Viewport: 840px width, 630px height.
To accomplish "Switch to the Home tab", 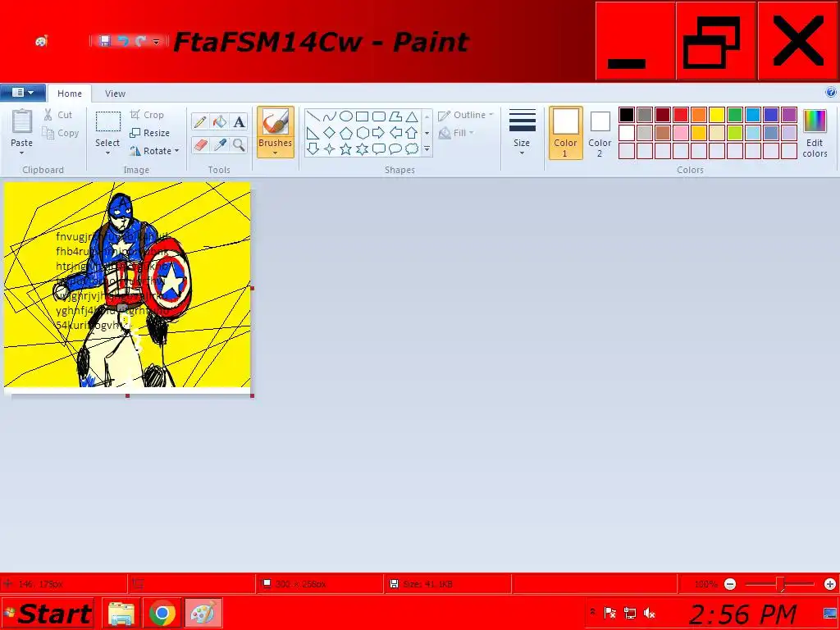I will click(x=70, y=94).
